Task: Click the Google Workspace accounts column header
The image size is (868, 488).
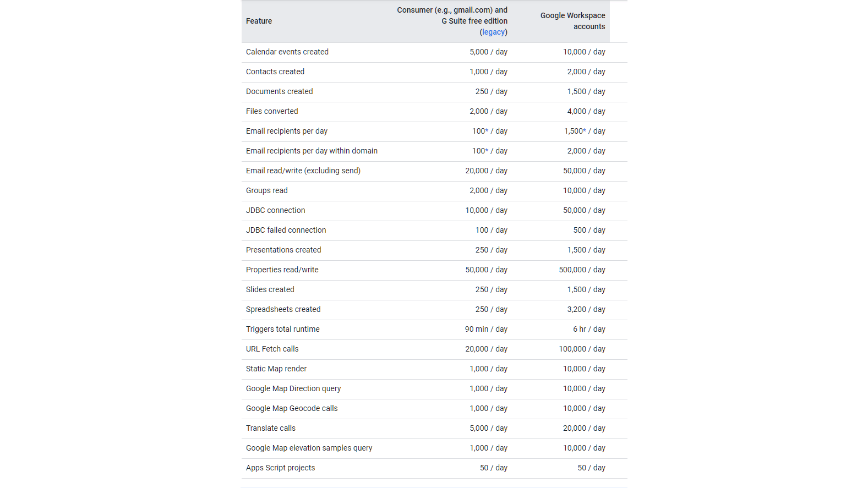Action: 572,21
